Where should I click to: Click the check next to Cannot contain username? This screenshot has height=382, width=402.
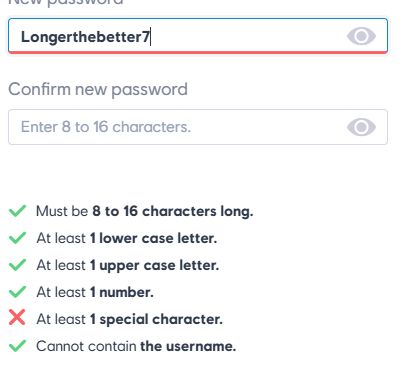[x=17, y=346]
